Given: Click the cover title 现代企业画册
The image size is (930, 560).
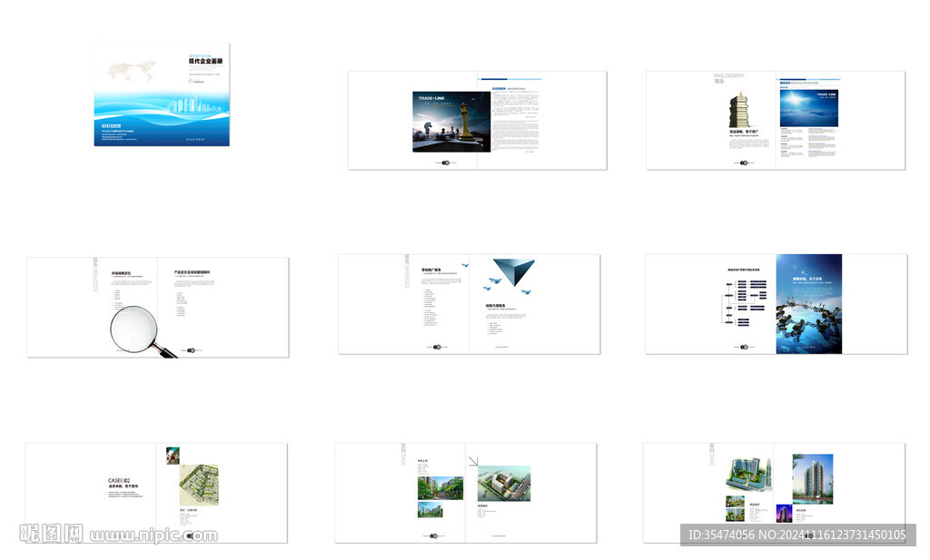Looking at the screenshot, I should (206, 61).
